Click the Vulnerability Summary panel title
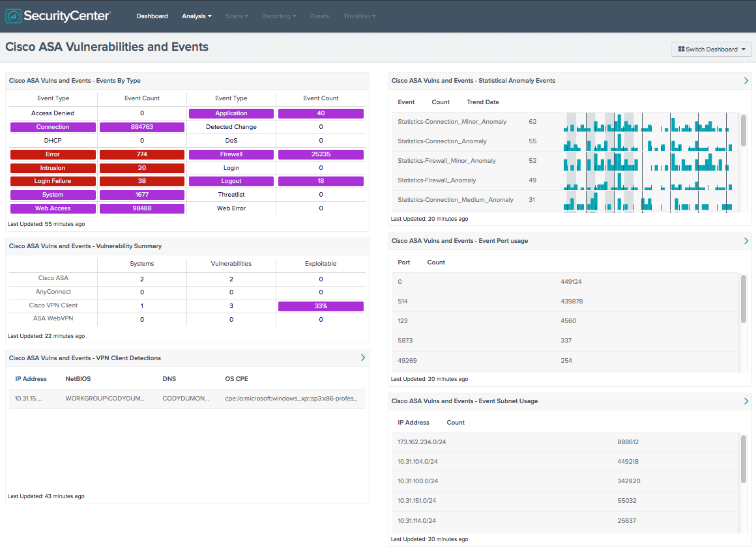 point(85,246)
